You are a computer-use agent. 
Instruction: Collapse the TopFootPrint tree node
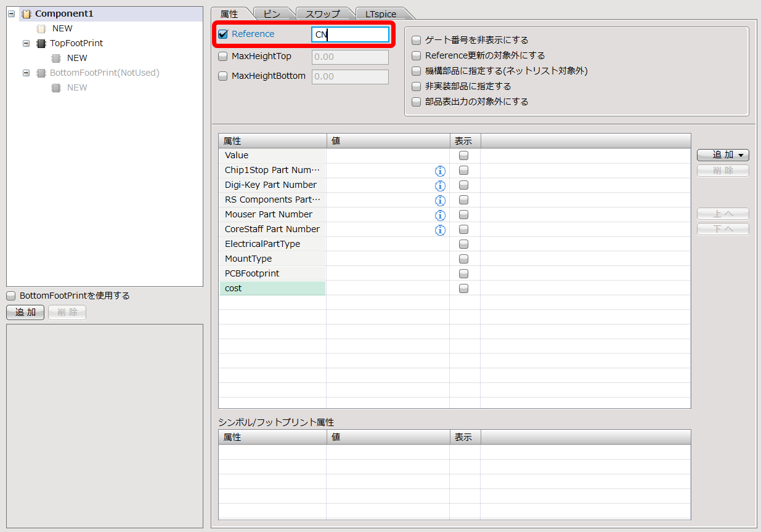pos(26,43)
